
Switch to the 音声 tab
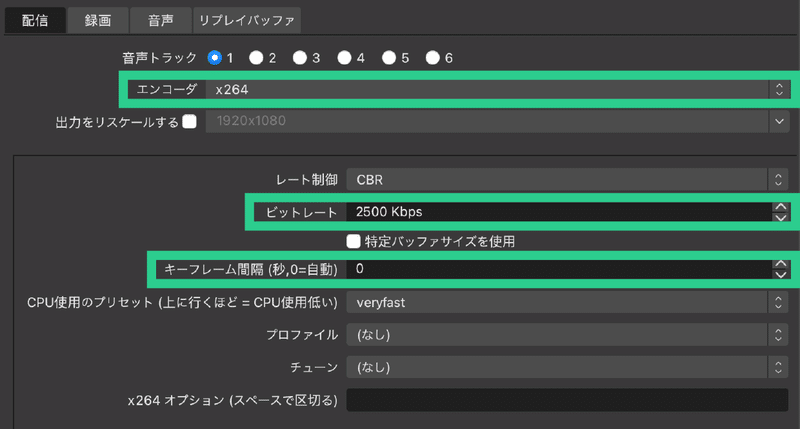point(161,20)
